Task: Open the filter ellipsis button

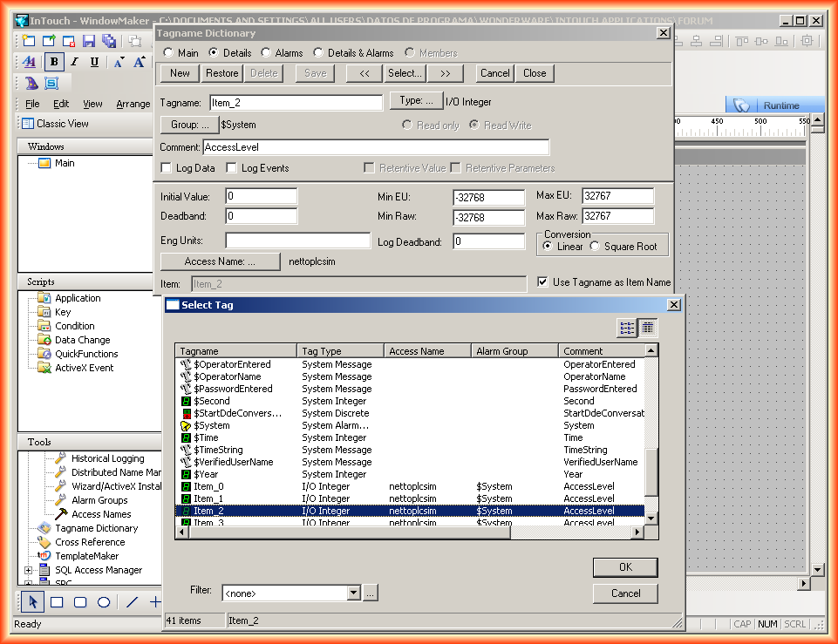Action: coord(370,593)
